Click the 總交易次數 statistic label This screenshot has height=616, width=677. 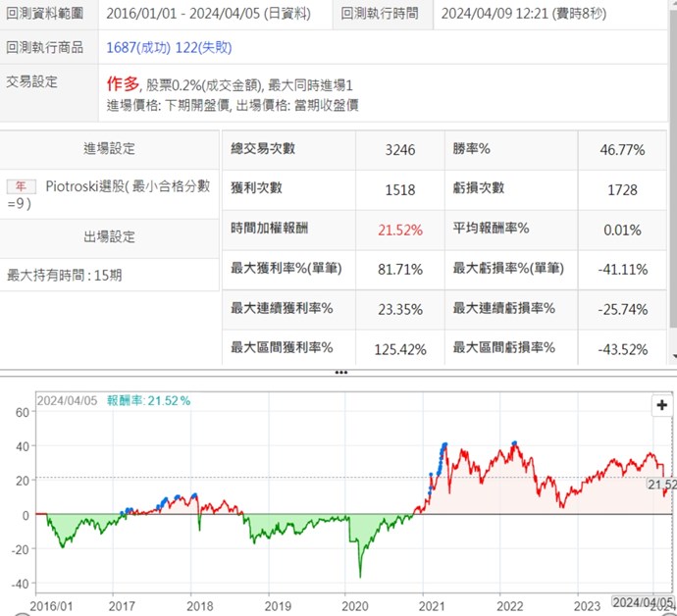click(x=262, y=149)
